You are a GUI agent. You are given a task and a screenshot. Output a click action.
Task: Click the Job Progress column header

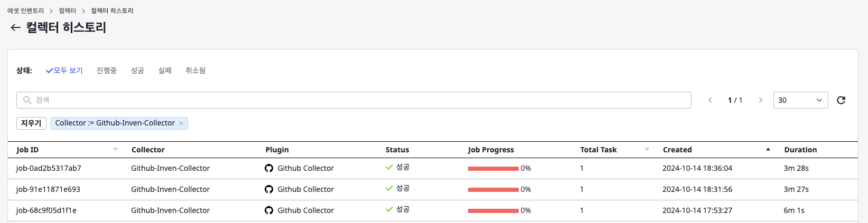click(491, 150)
